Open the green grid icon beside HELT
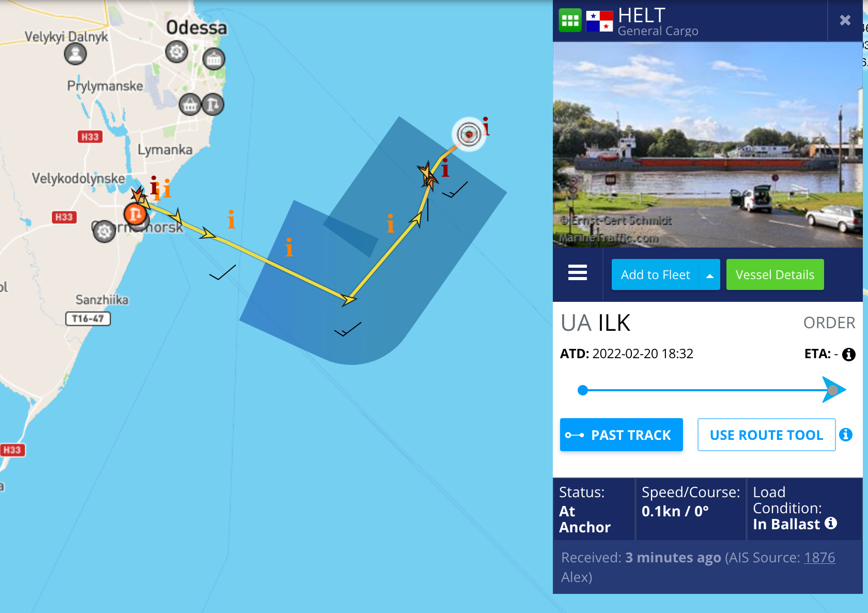Screen dimensions: 868x613 pyautogui.click(x=570, y=21)
